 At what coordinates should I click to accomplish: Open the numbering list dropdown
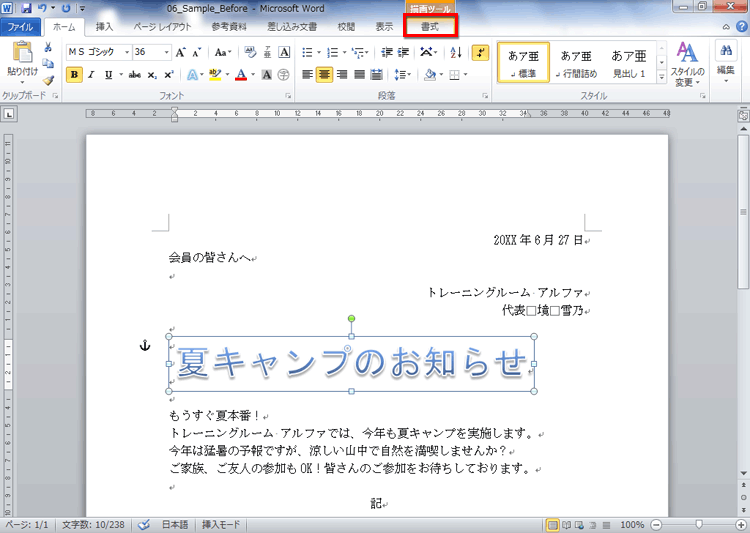(x=344, y=52)
